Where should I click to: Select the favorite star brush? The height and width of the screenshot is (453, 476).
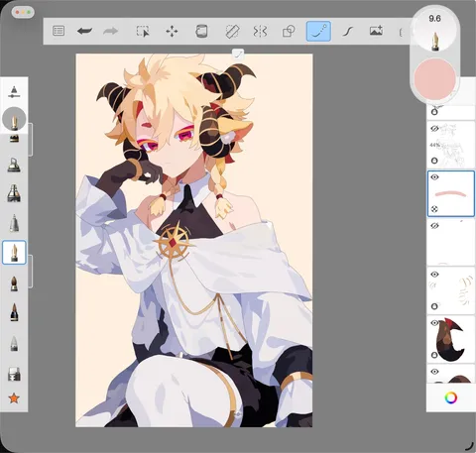pyautogui.click(x=14, y=398)
